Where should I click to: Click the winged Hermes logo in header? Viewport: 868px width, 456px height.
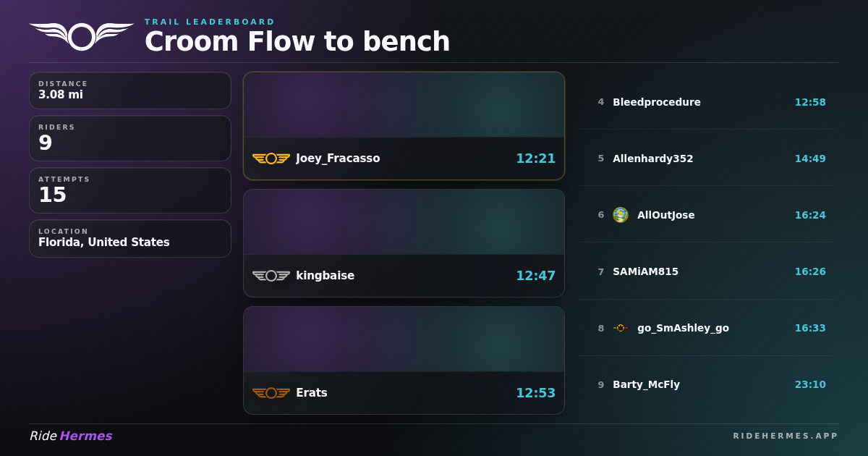coord(82,36)
